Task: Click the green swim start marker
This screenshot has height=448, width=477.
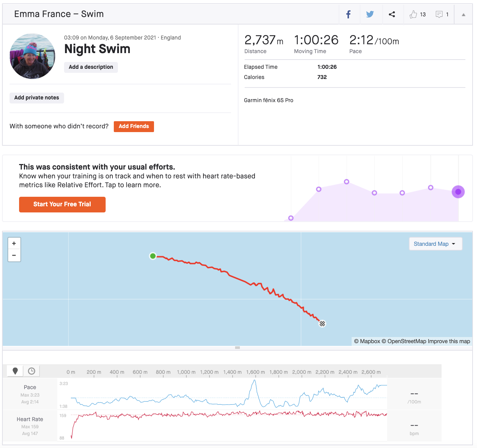Action: [x=153, y=256]
